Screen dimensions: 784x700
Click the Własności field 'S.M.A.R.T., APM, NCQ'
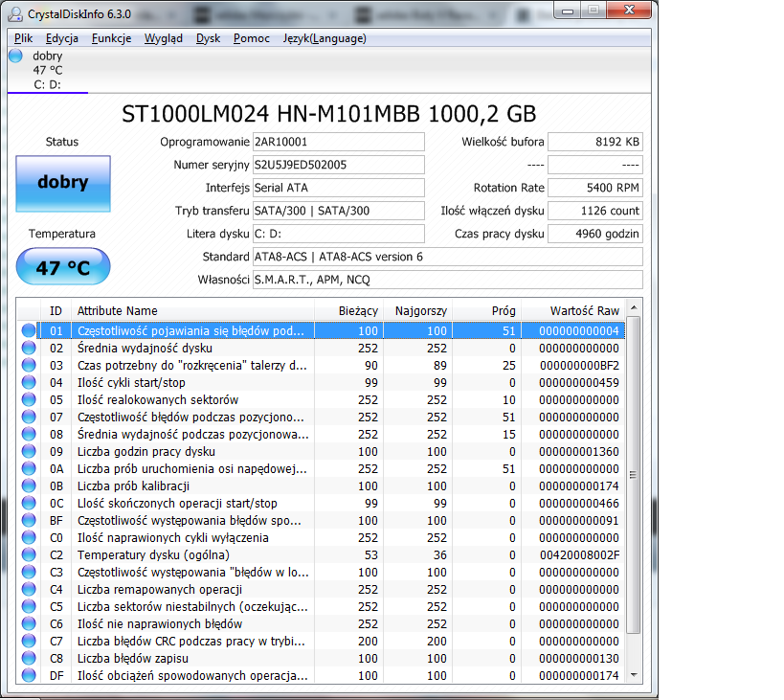tap(447, 280)
